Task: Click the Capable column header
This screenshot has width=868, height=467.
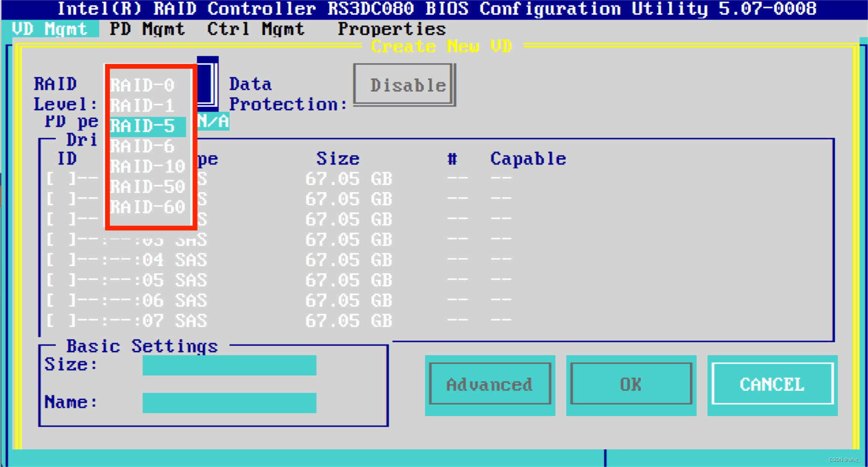Action: click(x=528, y=159)
